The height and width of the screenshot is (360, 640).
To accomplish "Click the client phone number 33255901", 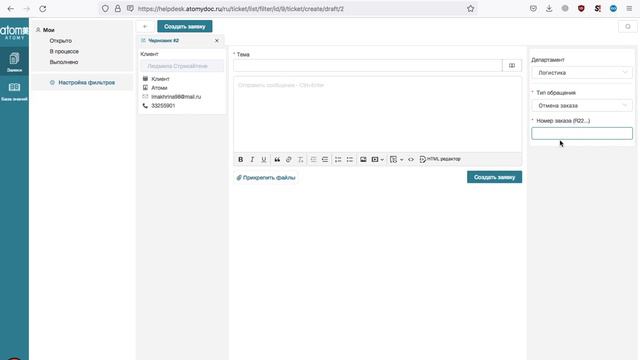I will tap(163, 106).
